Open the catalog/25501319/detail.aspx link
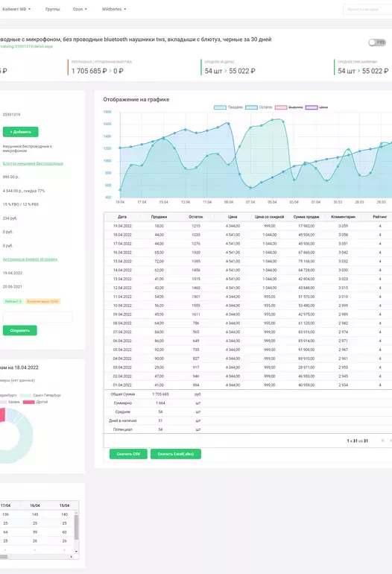Image resolution: width=392 pixels, height=574 pixels. pos(26,46)
